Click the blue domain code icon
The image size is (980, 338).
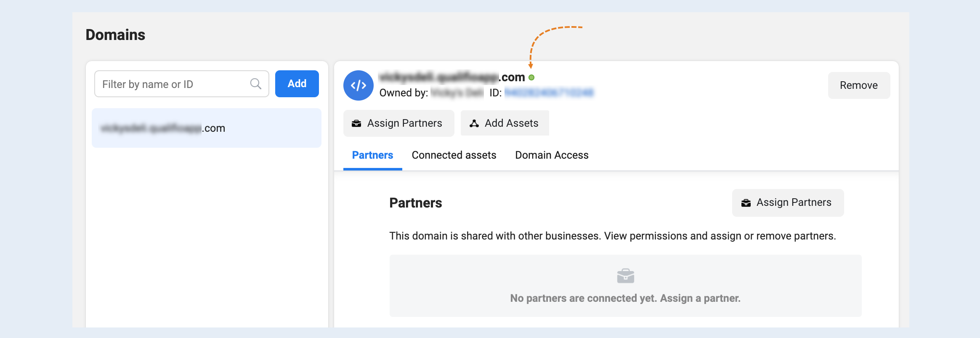pos(359,85)
